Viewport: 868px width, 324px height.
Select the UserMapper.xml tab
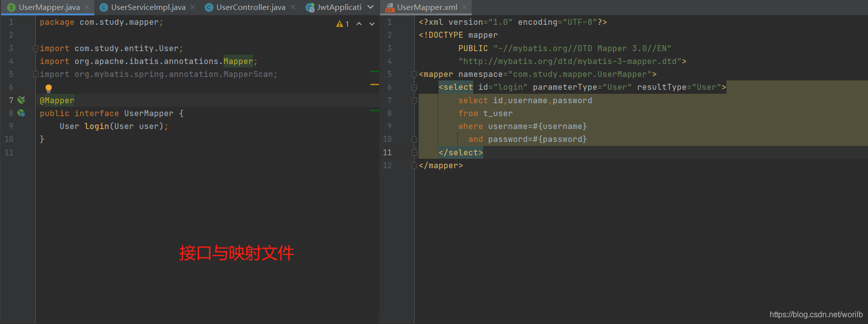coord(427,7)
